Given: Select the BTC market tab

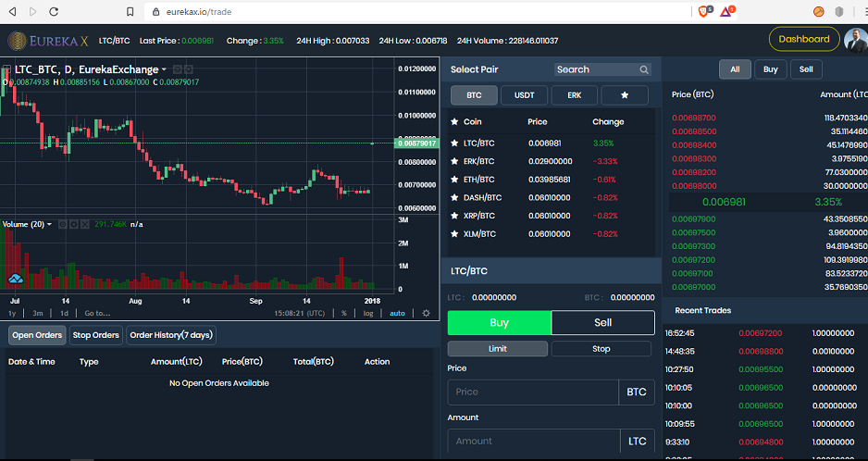Looking at the screenshot, I should 474,95.
